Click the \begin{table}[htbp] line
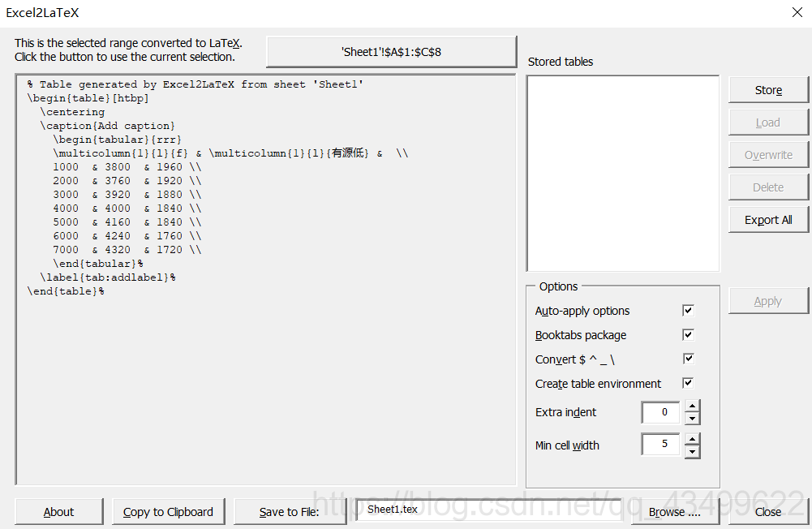 [x=88, y=98]
